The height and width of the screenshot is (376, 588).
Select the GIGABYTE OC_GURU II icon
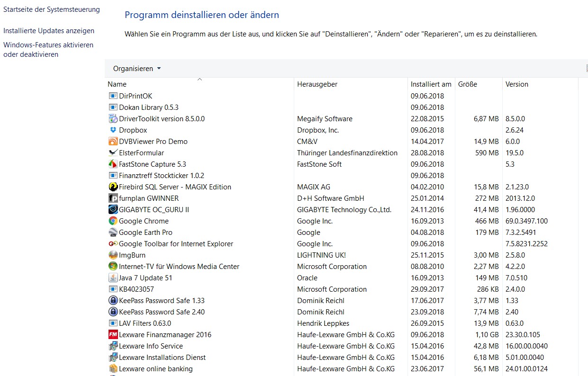(x=113, y=210)
